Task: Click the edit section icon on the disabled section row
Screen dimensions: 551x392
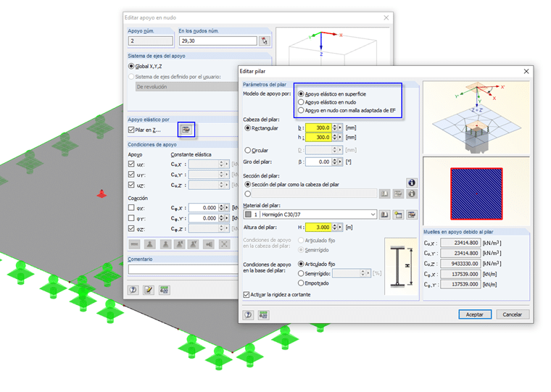Action: (398, 193)
